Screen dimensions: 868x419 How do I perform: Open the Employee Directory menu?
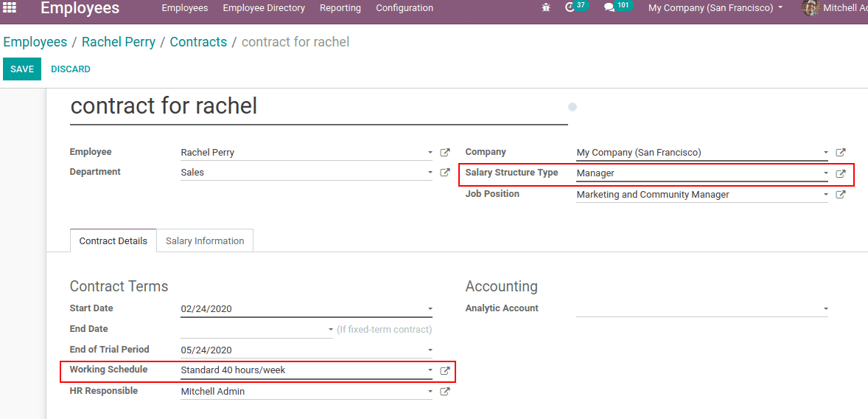tap(264, 8)
